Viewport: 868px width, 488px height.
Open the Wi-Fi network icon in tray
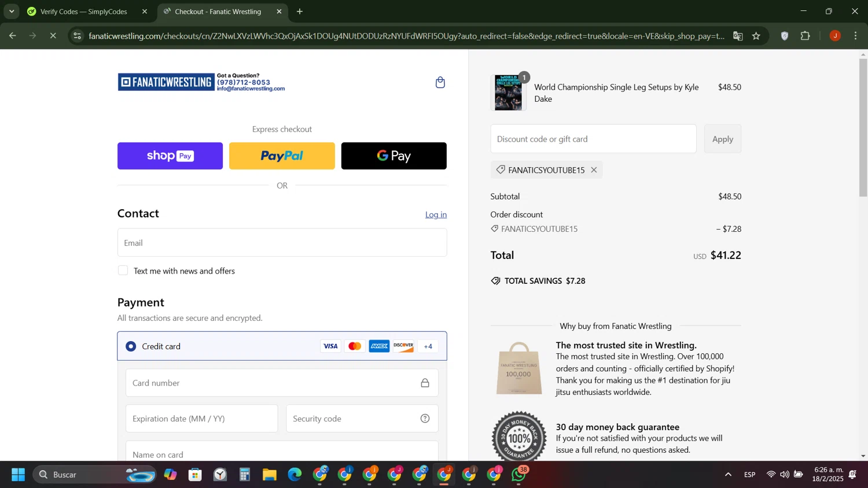pyautogui.click(x=771, y=475)
